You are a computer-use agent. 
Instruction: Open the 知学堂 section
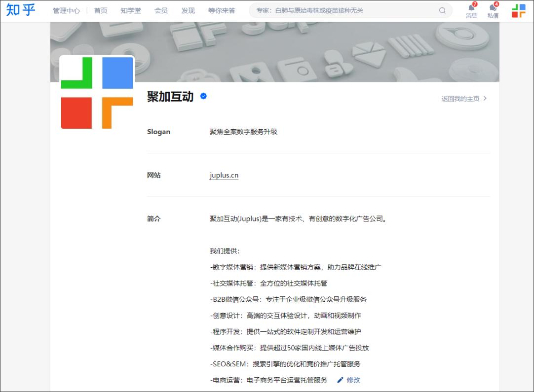pyautogui.click(x=130, y=10)
